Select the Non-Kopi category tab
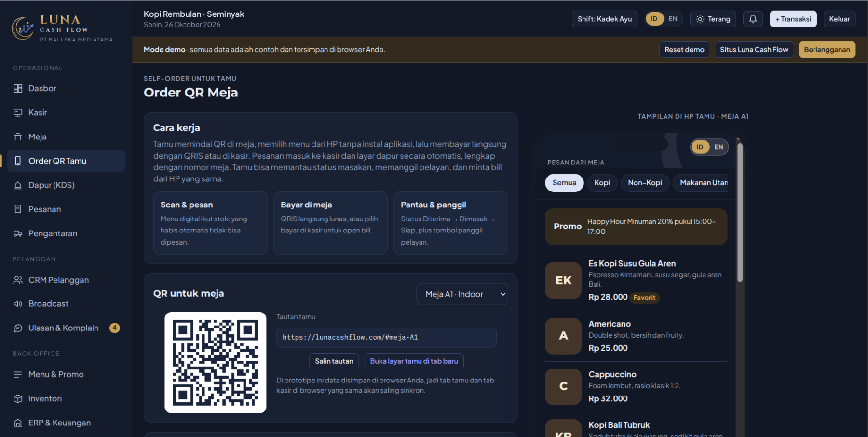 click(x=645, y=183)
